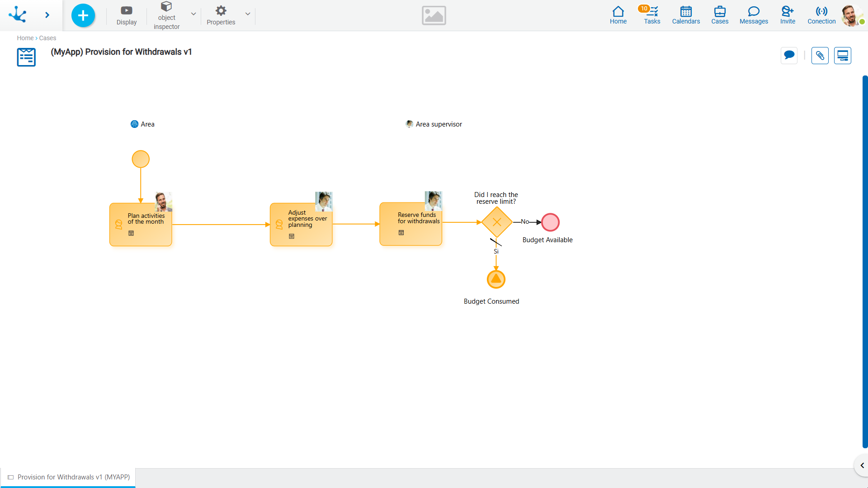Open the Display toolbar option

(127, 15)
